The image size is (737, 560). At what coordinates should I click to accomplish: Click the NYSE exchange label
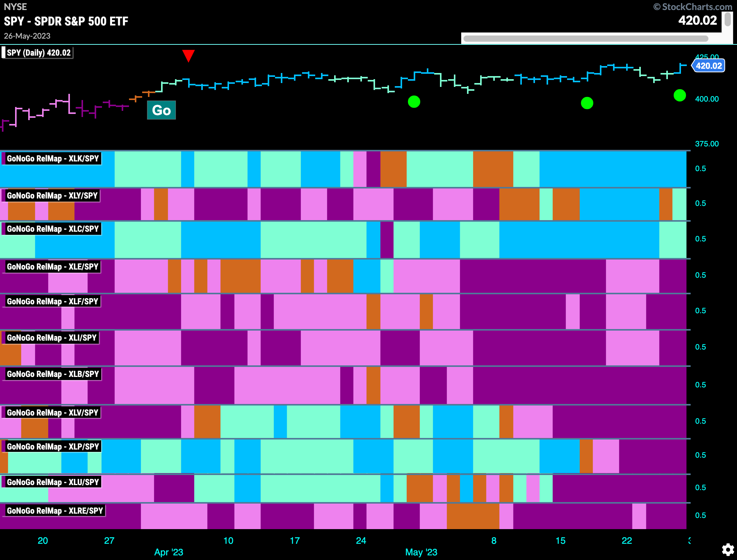(15, 7)
